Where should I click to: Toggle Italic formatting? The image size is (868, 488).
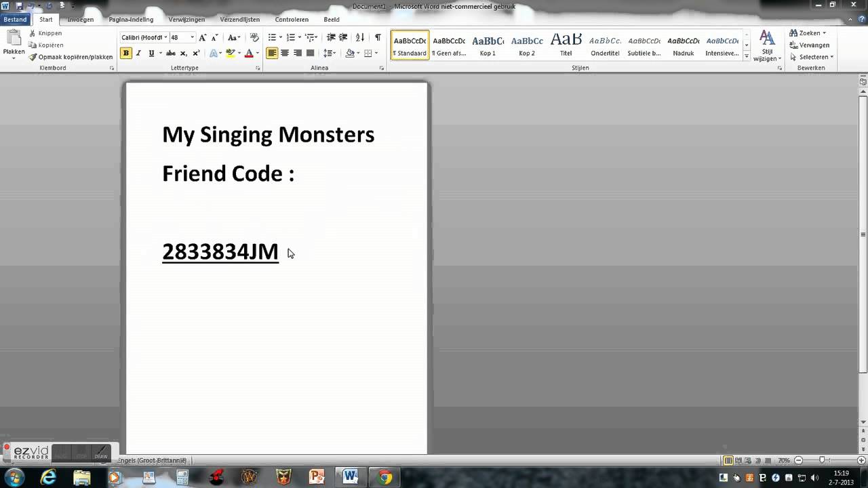138,54
